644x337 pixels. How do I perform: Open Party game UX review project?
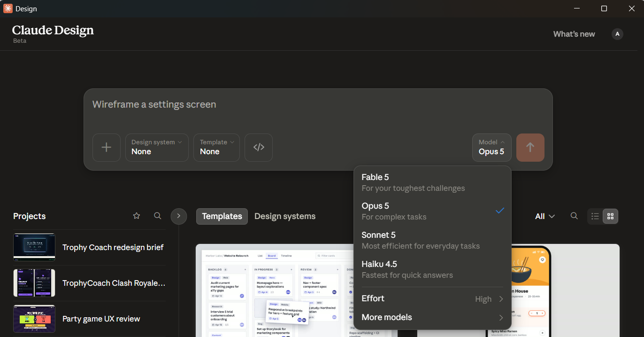[101, 319]
